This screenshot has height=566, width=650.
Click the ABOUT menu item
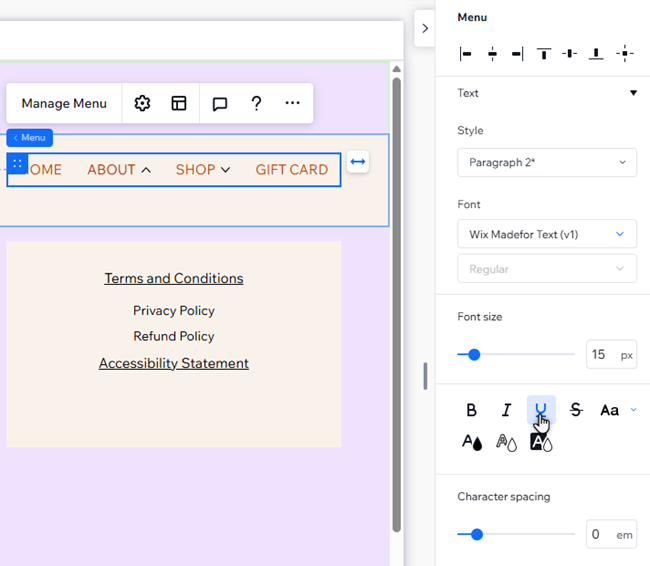[111, 170]
